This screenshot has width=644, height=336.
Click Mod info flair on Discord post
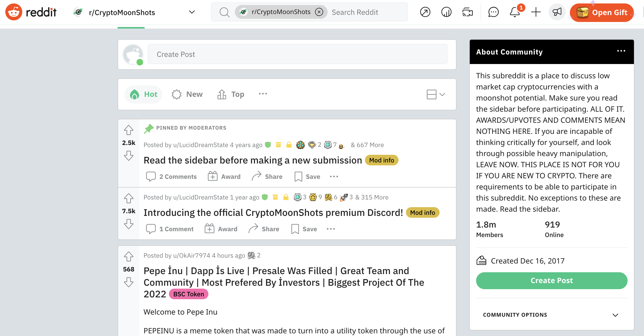coord(423,213)
